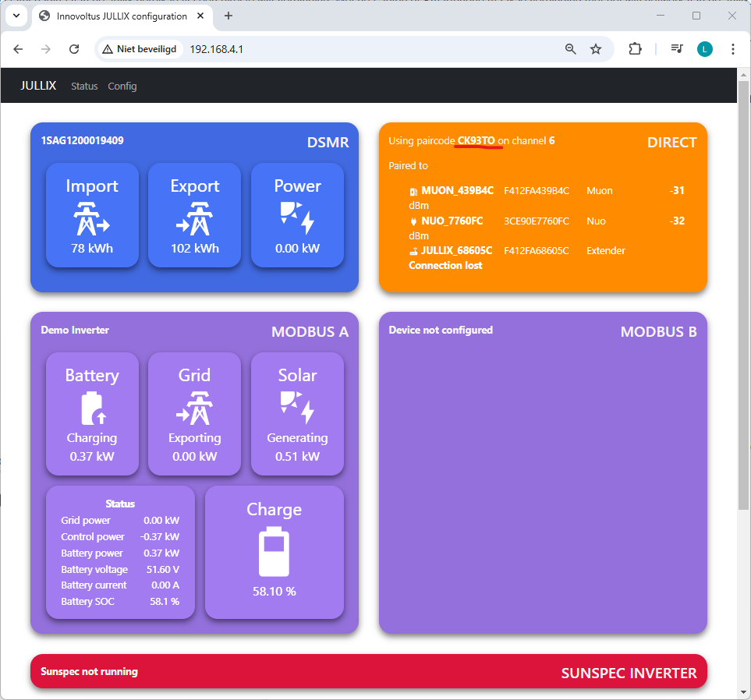Click the zoom magnifier in address bar
Viewport: 751px width, 700px height.
click(x=571, y=49)
